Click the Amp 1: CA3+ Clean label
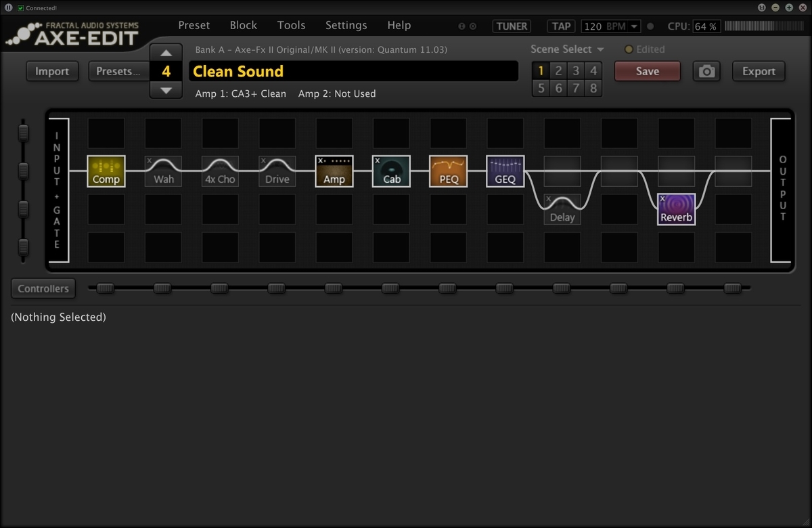Viewport: 812px width, 528px height. 240,93
